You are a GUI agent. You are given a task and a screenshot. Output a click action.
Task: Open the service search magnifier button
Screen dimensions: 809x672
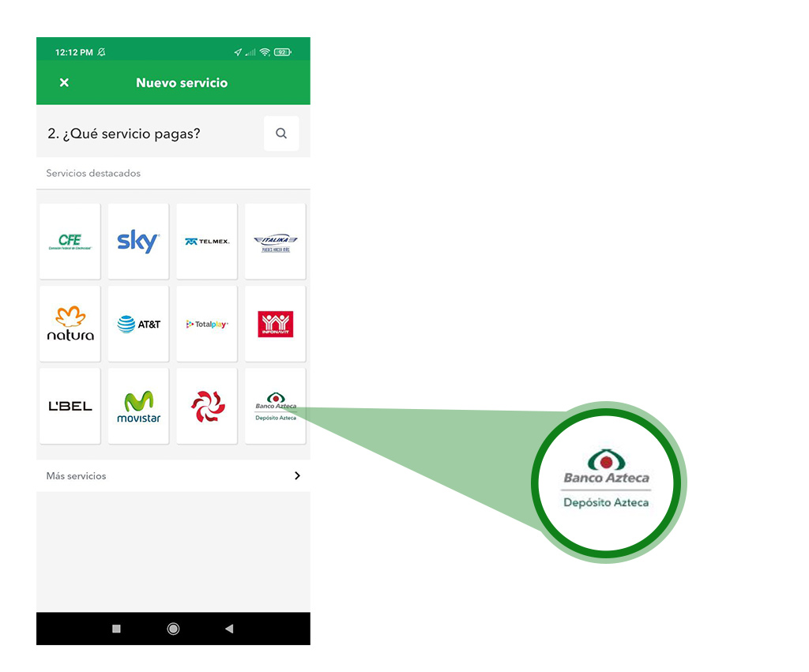coord(281,133)
